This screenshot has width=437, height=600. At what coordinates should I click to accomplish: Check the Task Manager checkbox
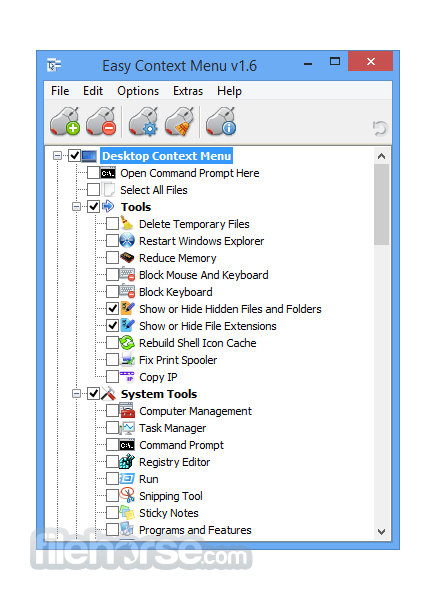[x=112, y=427]
